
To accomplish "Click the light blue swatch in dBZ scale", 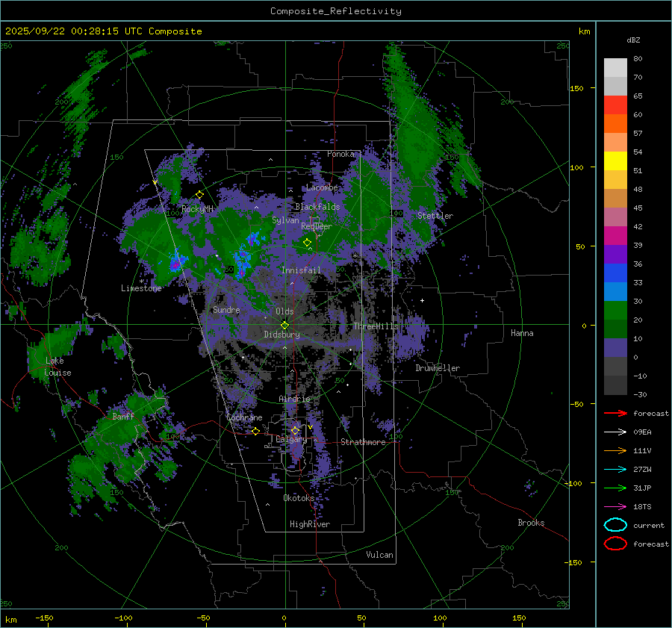I will (615, 291).
